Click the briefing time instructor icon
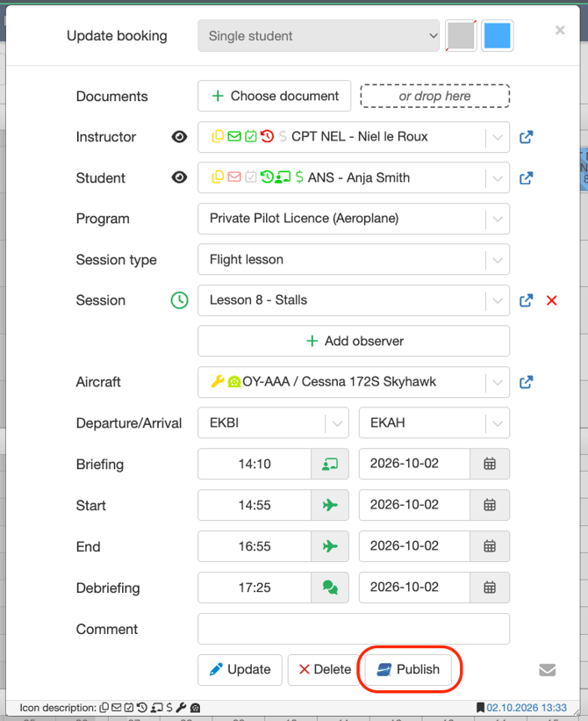The height and width of the screenshot is (721, 588). [330, 464]
